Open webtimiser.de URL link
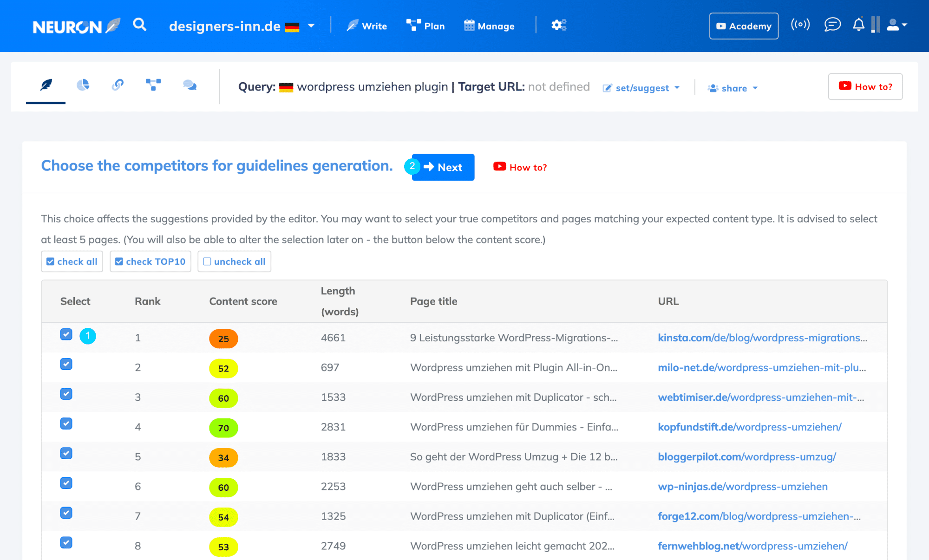Viewport: 929px width, 560px height. [761, 397]
